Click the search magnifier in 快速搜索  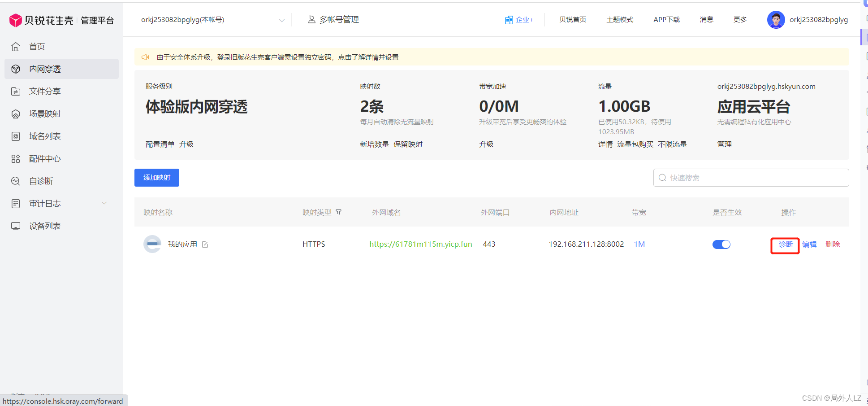point(662,178)
